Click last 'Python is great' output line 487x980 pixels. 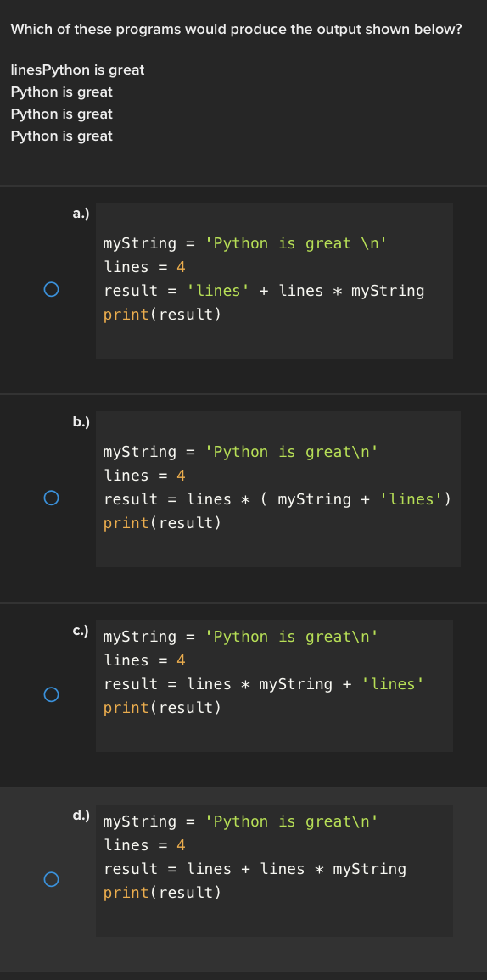[61, 136]
